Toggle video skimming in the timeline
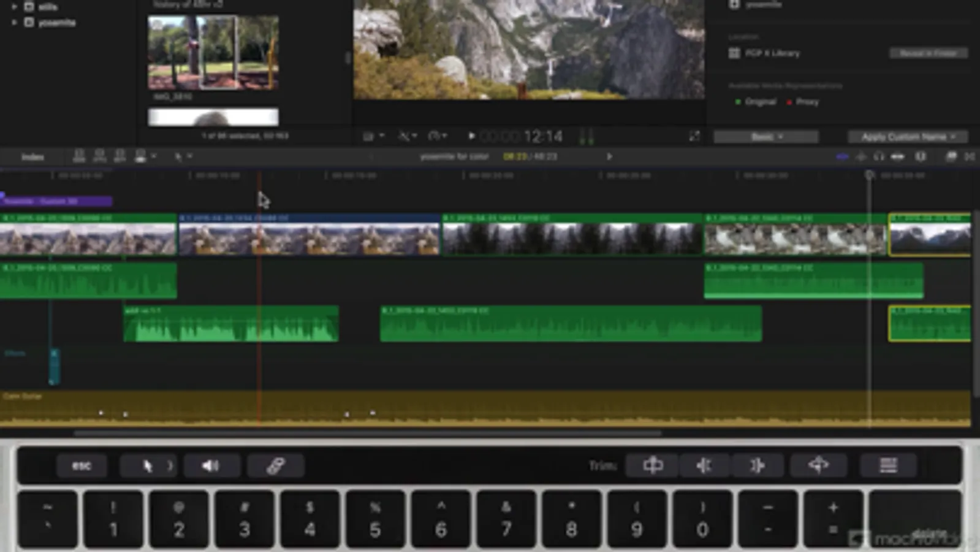 coord(842,156)
